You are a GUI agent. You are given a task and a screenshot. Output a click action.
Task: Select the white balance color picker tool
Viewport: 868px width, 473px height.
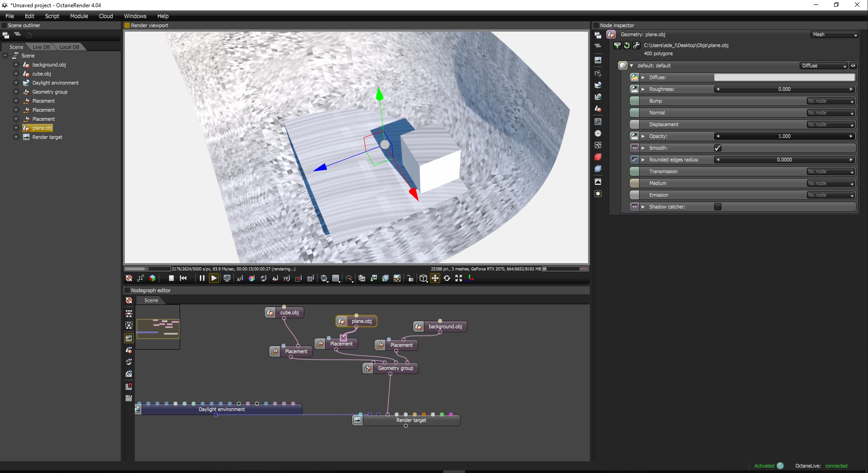pyautogui.click(x=251, y=279)
